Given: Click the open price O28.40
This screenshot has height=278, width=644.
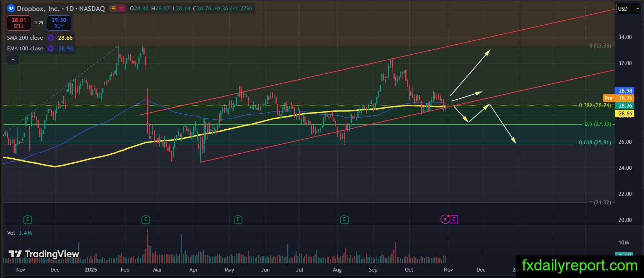Looking at the screenshot, I should click(139, 9).
